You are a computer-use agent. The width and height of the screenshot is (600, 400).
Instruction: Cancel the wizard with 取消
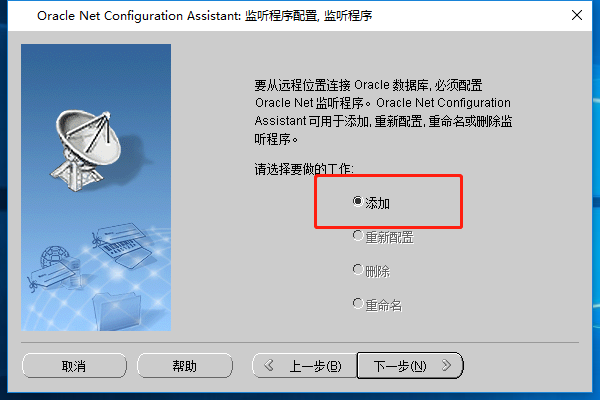(74, 366)
